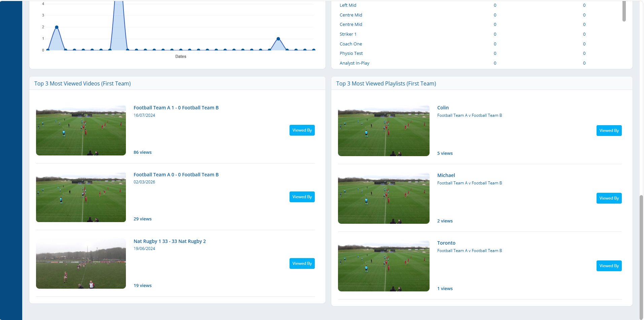Open the Physio Test entry

(351, 53)
